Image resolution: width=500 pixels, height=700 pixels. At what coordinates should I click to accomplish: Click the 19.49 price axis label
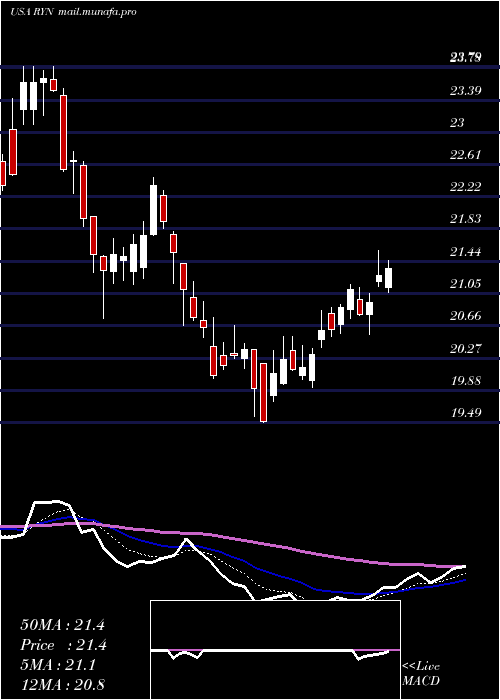pyautogui.click(x=466, y=413)
